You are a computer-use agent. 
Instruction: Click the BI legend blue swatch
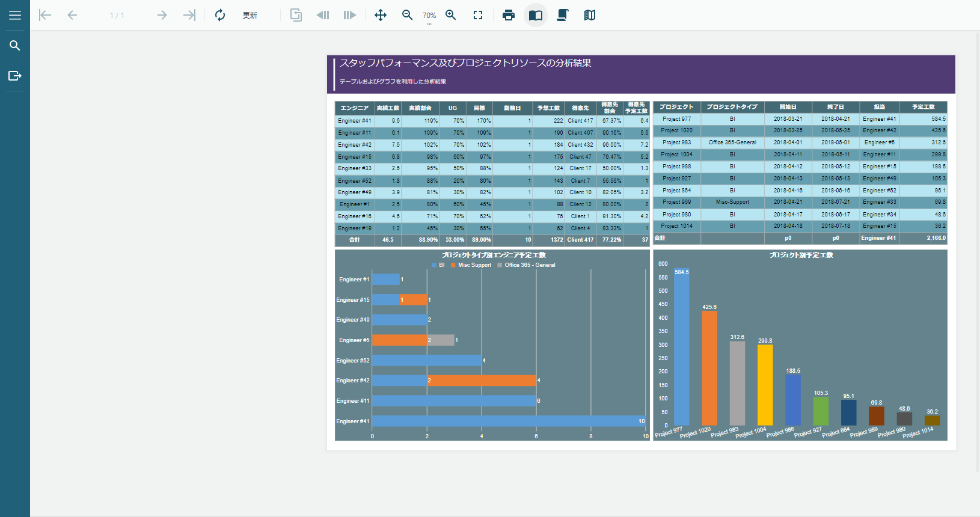click(434, 265)
